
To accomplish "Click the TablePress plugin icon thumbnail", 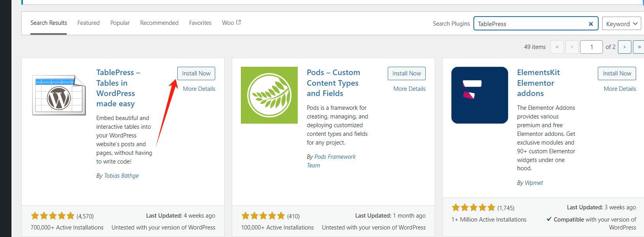I will tap(58, 95).
